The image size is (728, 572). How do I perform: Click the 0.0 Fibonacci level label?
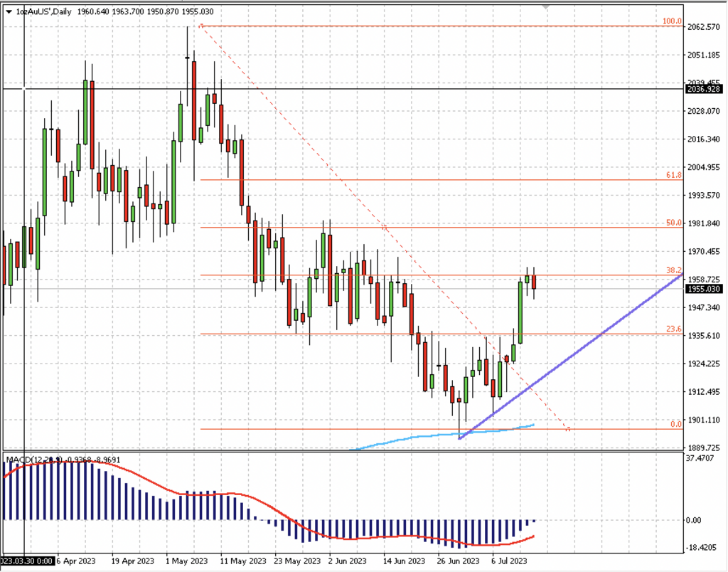tap(676, 424)
